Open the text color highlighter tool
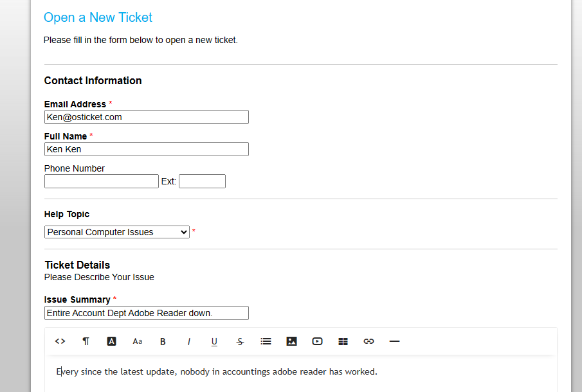Screen dimensions: 582x392 point(111,341)
